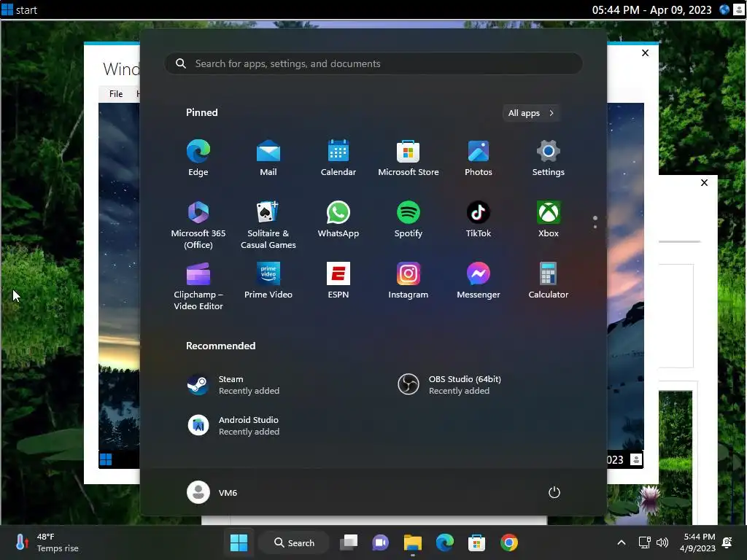This screenshot has width=747, height=560.
Task: Launch Google Chrome from the taskbar
Action: [508, 542]
